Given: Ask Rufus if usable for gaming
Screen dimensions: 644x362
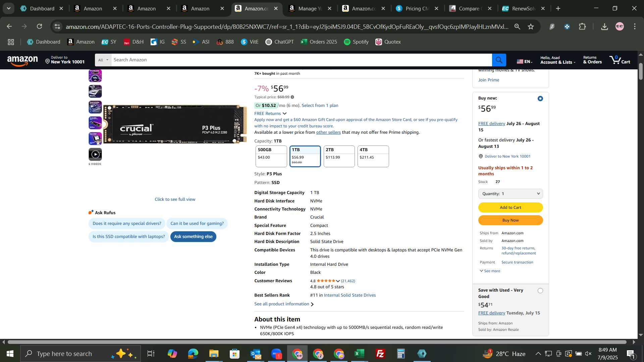Looking at the screenshot, I should click(x=197, y=224).
